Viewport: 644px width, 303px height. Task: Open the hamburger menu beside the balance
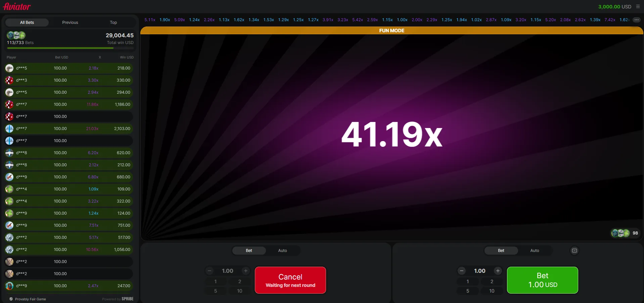(638, 6)
